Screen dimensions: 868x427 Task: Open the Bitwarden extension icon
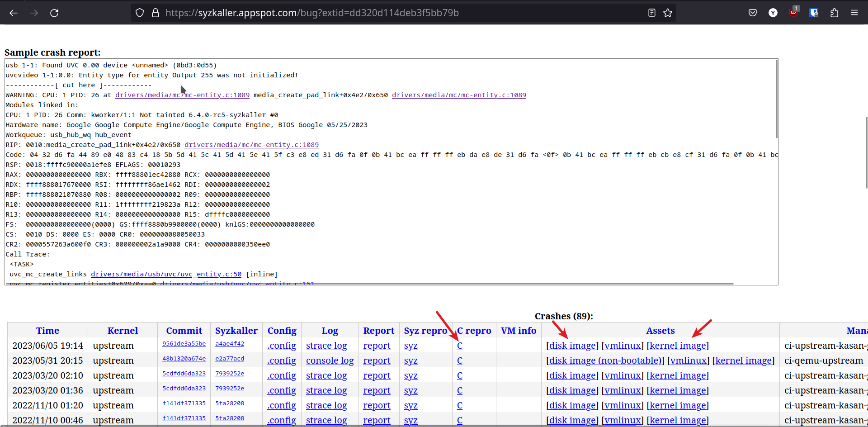coord(814,13)
